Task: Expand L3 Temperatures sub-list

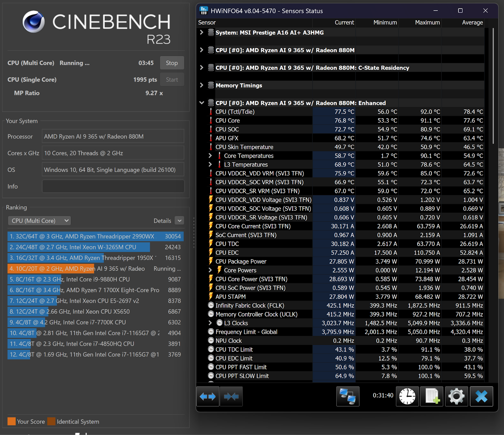Action: click(210, 164)
